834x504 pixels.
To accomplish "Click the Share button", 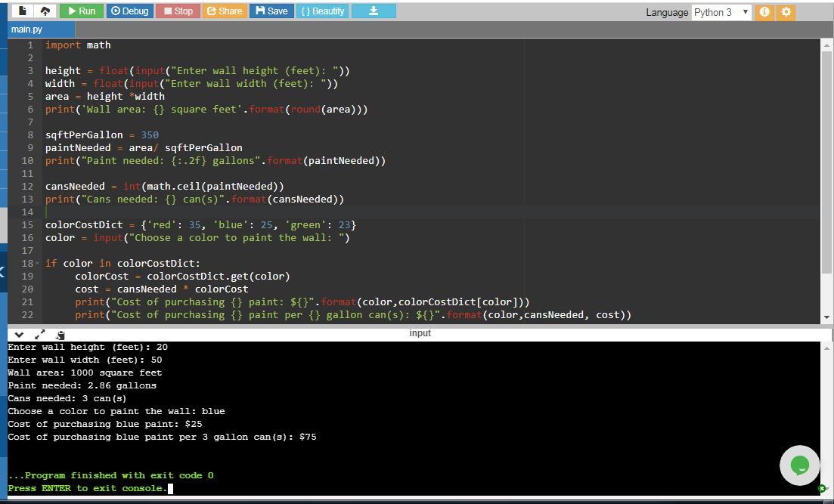I will tap(225, 11).
